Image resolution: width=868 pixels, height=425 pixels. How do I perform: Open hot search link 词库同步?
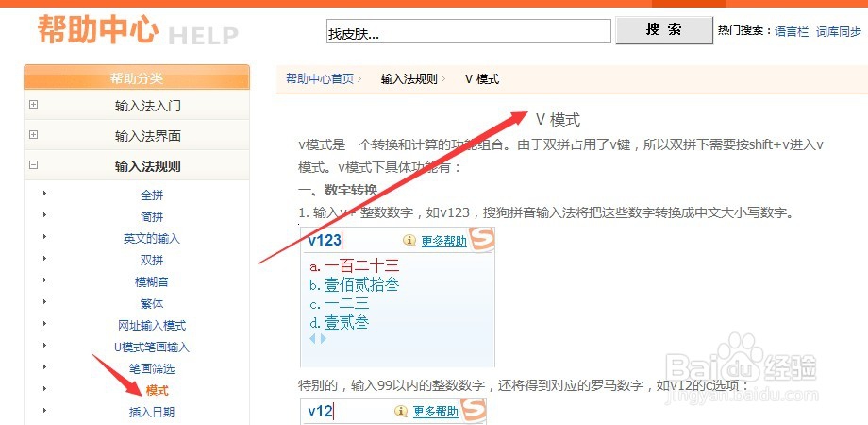click(x=839, y=31)
